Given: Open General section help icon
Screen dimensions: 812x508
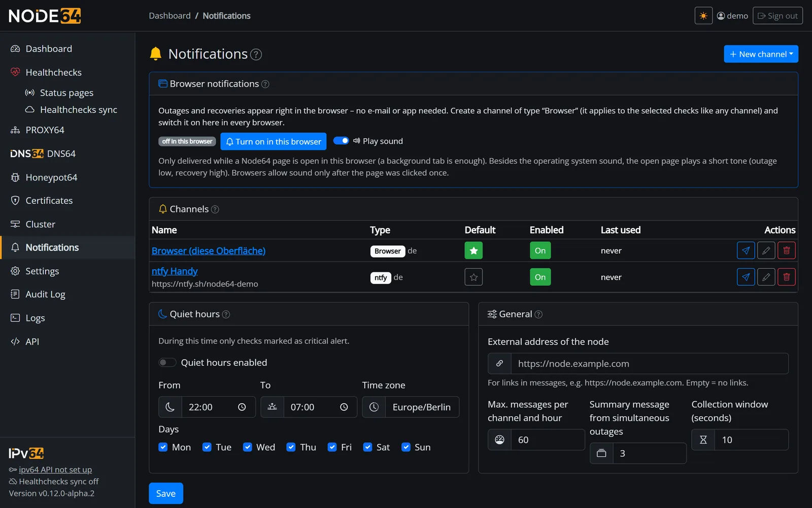Looking at the screenshot, I should (538, 314).
